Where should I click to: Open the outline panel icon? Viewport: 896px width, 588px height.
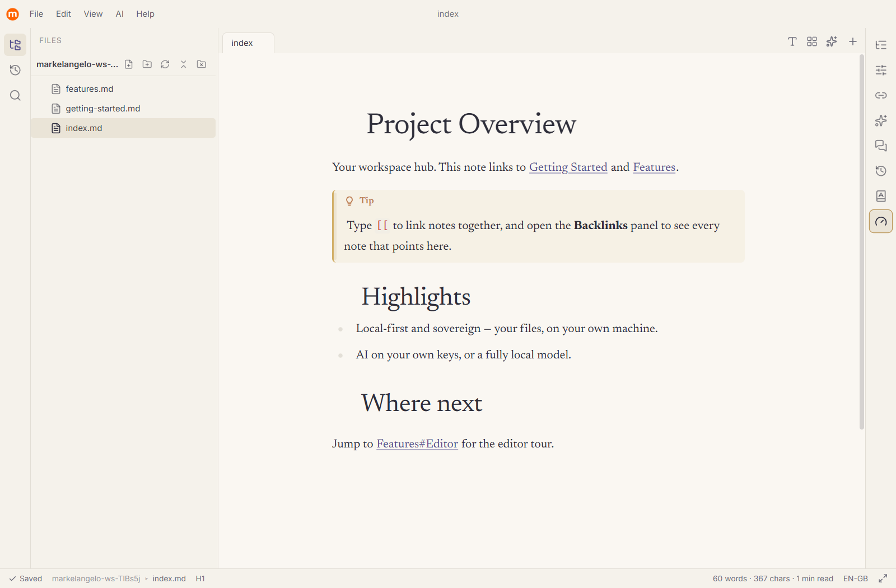881,45
